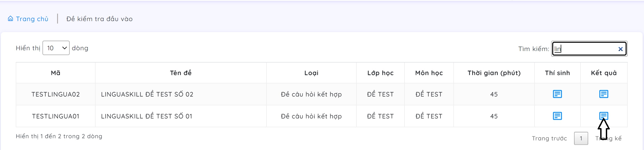
Task: Go to page 1 in pagination
Action: click(x=581, y=139)
